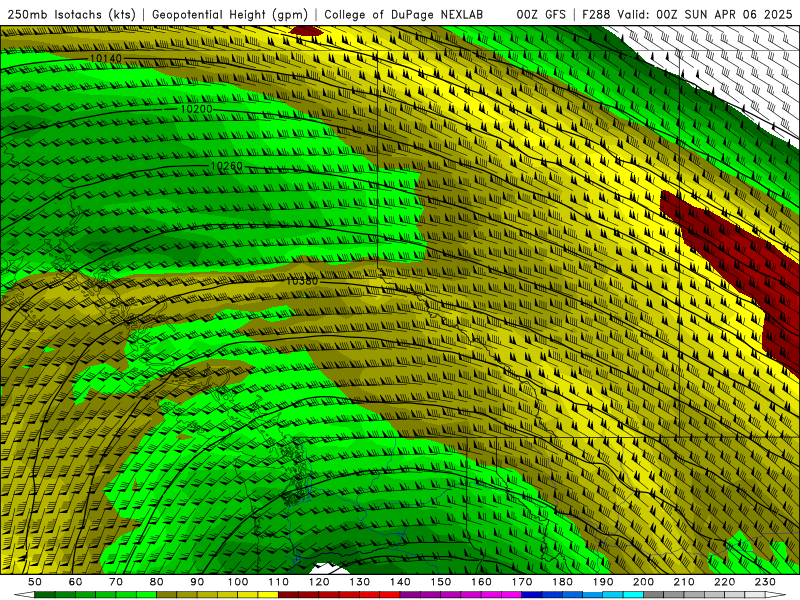
Task: Click the cyan swatch ending at 200
Action: pyautogui.click(x=633, y=595)
